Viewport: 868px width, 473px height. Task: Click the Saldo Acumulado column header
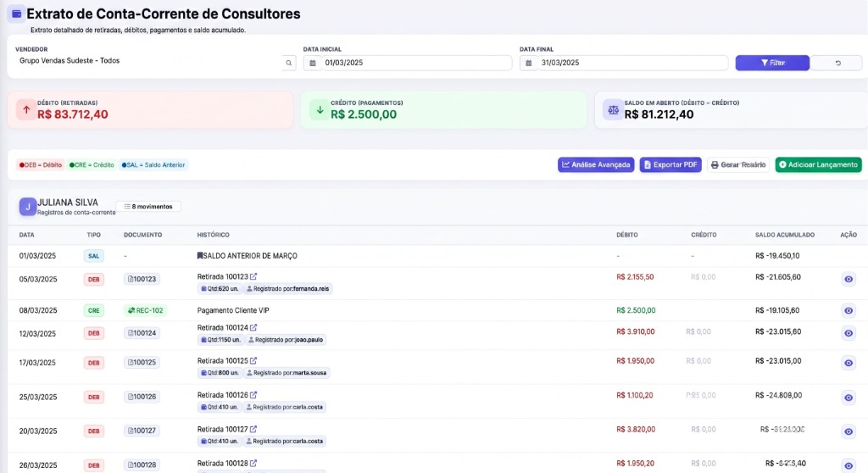point(784,235)
